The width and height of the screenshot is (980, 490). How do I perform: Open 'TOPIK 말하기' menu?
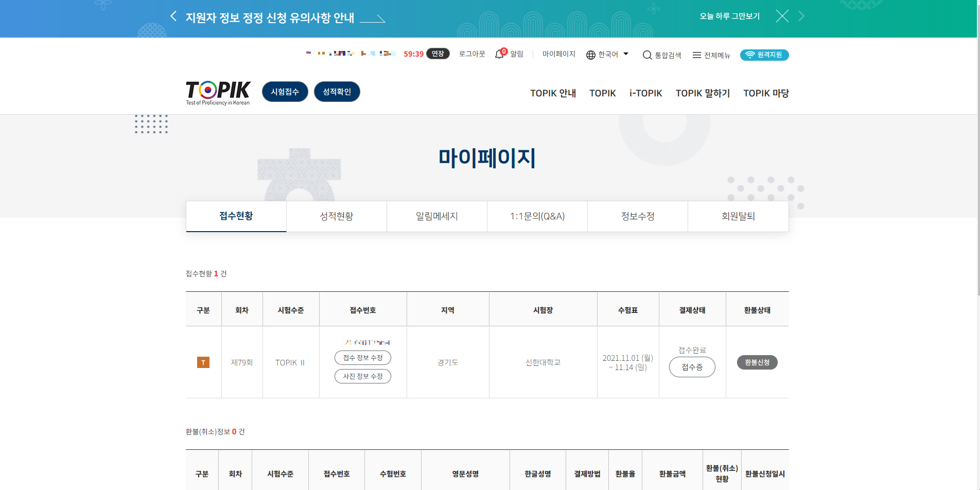703,93
